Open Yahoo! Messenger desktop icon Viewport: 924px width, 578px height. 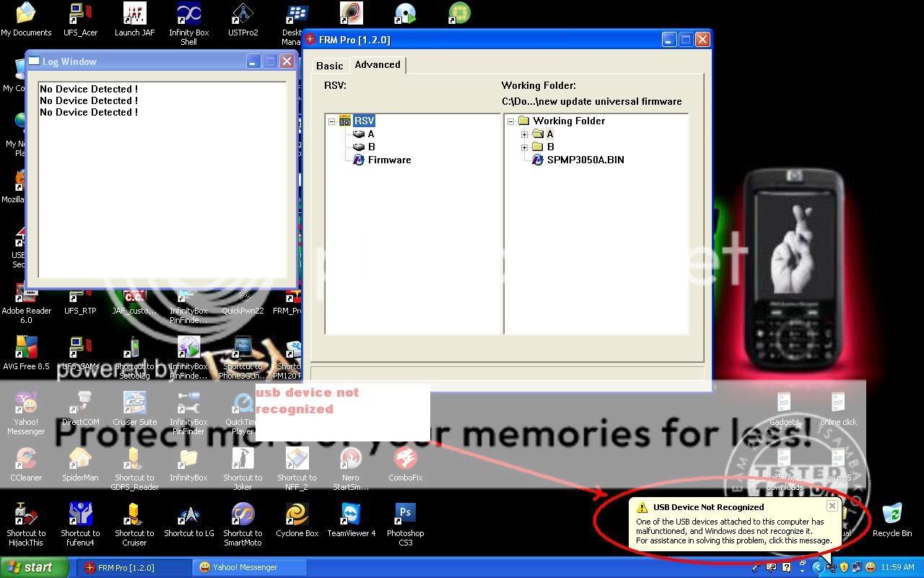click(26, 414)
